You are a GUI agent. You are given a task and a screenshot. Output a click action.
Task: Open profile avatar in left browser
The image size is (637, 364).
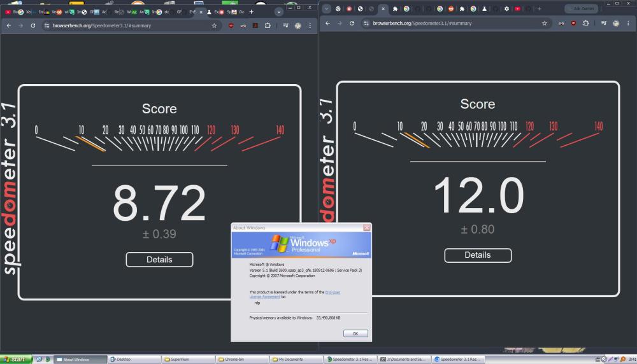297,25
